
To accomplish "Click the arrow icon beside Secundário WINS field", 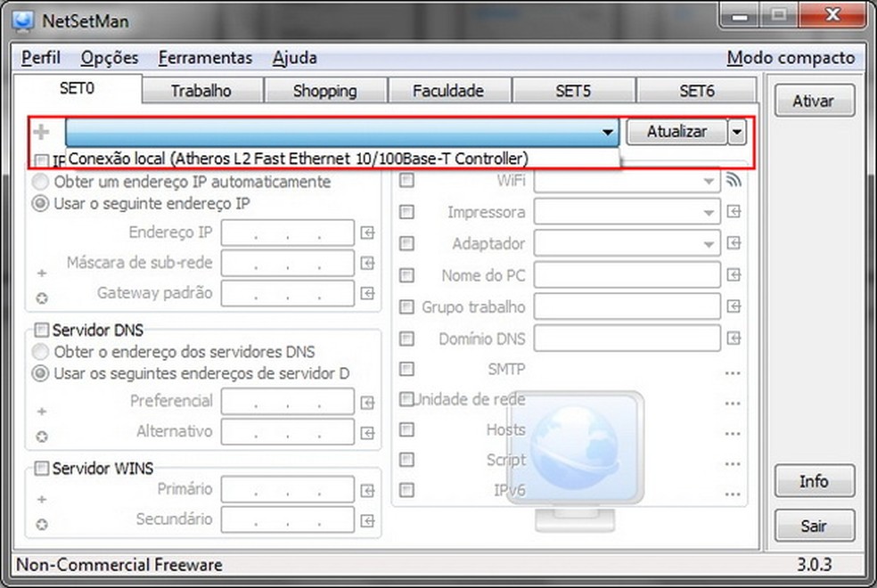I will point(367,521).
